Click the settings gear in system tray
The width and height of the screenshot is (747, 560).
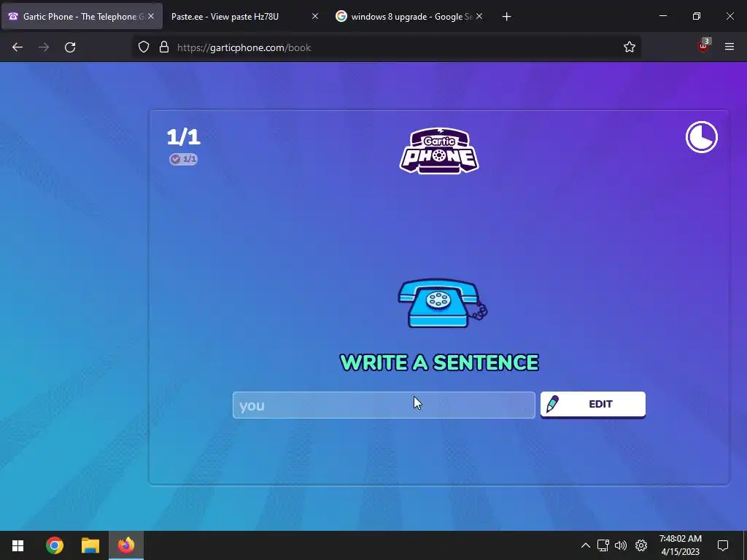[641, 545]
